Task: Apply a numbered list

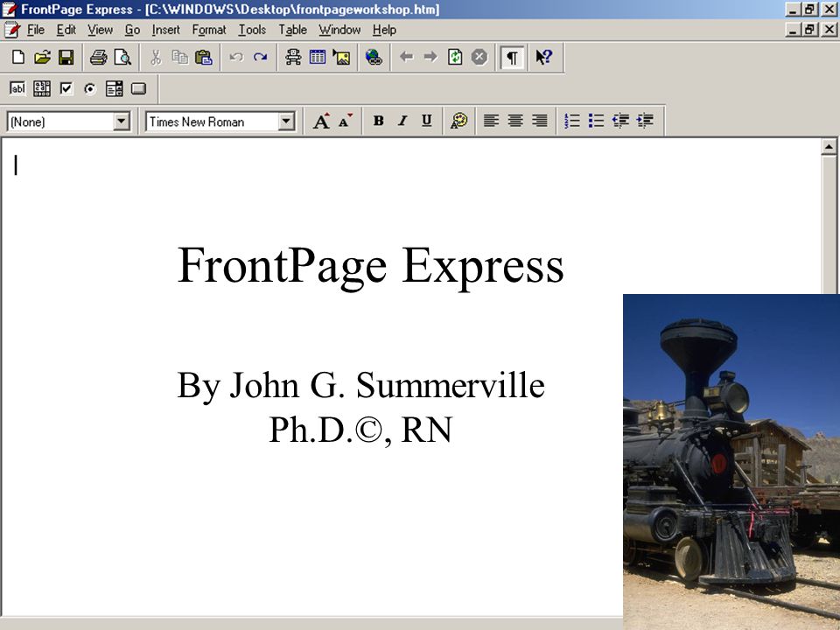Action: [572, 121]
